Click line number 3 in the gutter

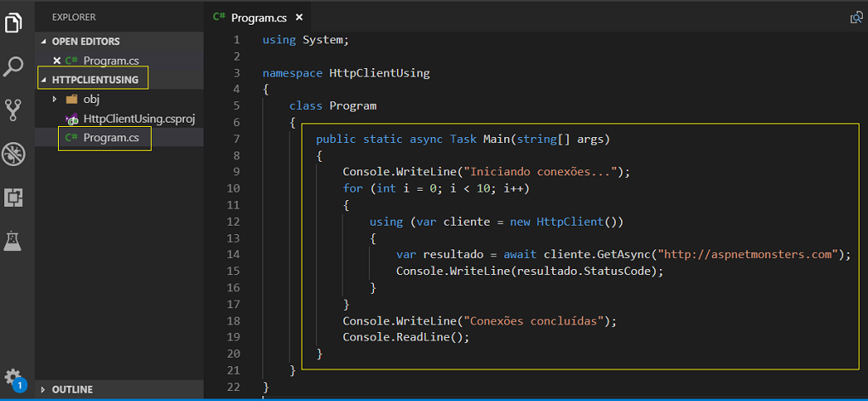point(236,73)
